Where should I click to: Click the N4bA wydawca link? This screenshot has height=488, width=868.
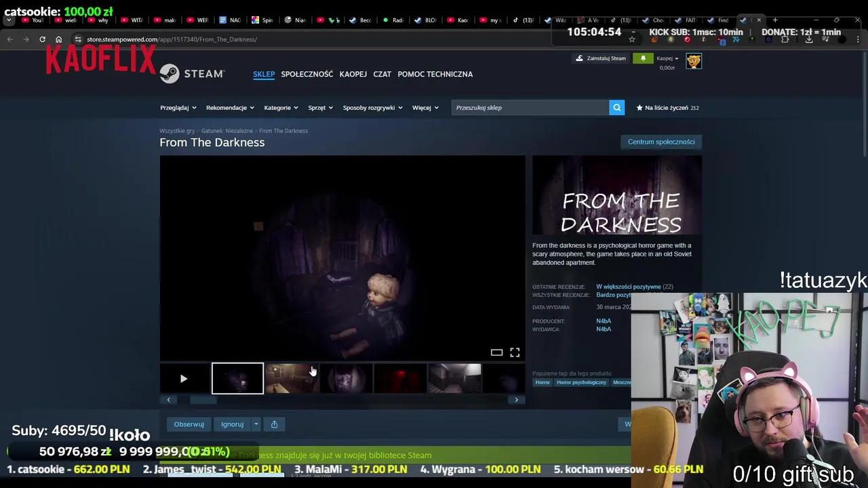604,329
